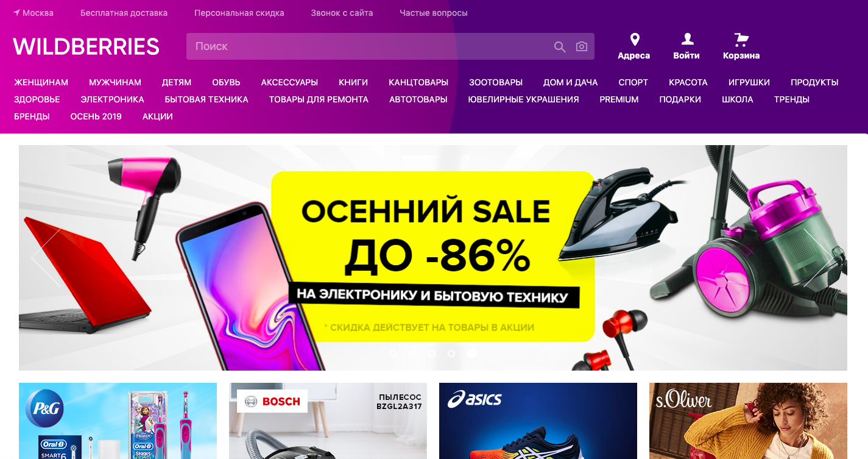868x459 pixels.
Task: Click the Москва location arrow icon
Action: (16, 12)
